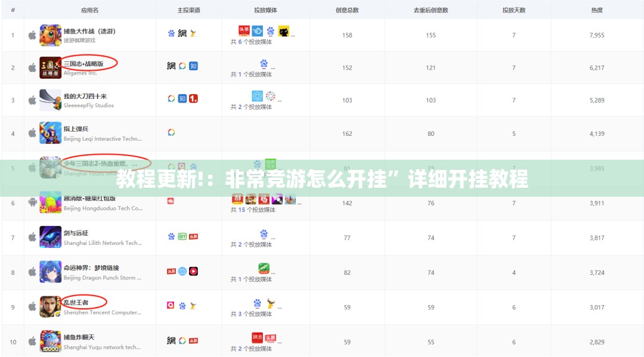Open "共 15 个投放媒体" for 趣消除
Screen dimensions: 644x357
click(x=253, y=210)
